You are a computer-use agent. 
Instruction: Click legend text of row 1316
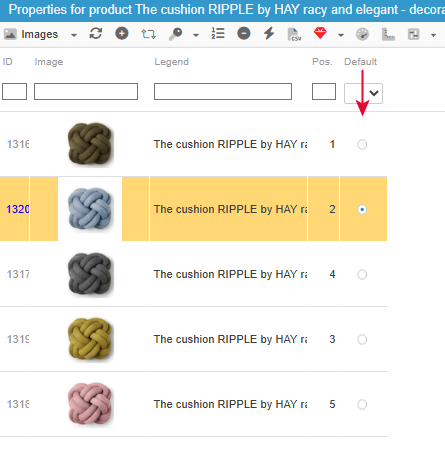click(x=230, y=144)
